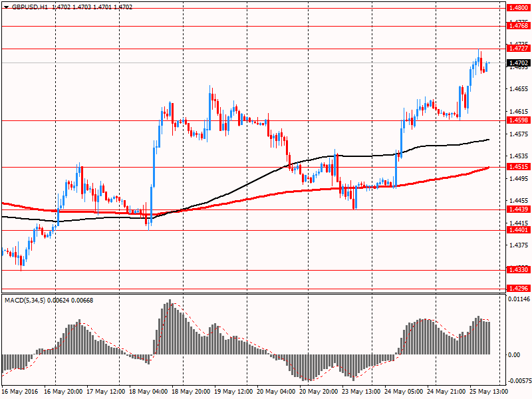Click the MACD zero level 0.00 label
532x399 pixels.
coord(514,355)
